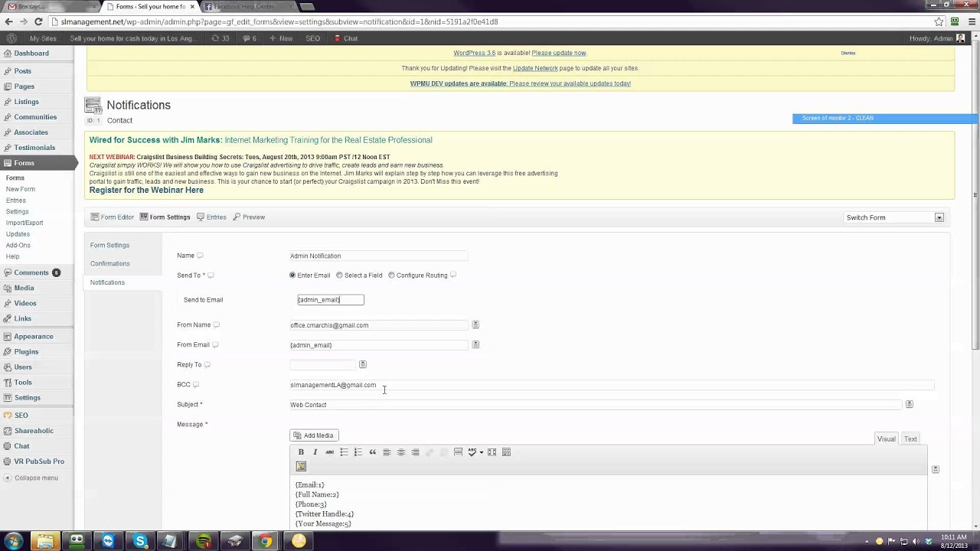Apply strikethrough in the message editor

point(329,452)
